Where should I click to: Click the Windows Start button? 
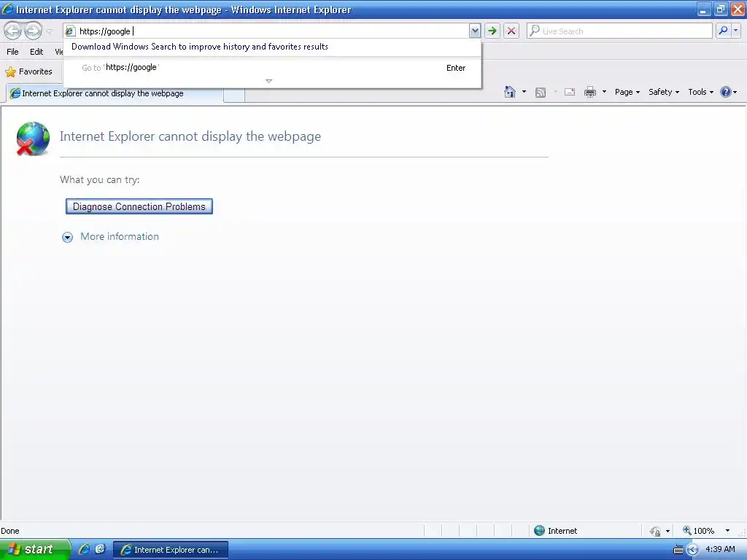pos(34,549)
